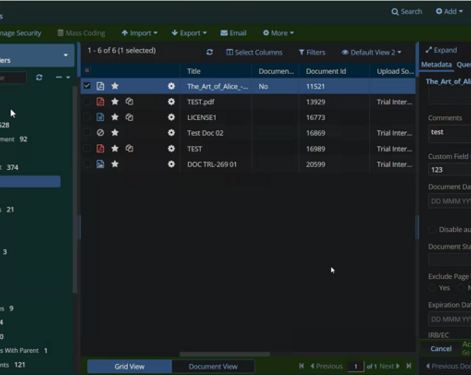Toggle the select-all header checkbox
471x375 pixels.
pyautogui.click(x=87, y=70)
